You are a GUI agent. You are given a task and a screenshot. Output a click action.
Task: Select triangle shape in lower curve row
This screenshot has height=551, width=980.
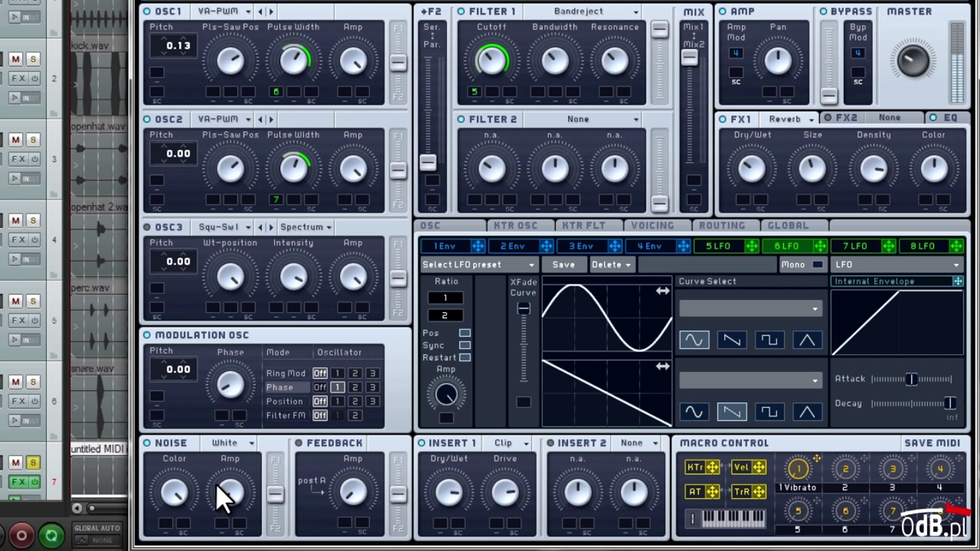pos(807,411)
